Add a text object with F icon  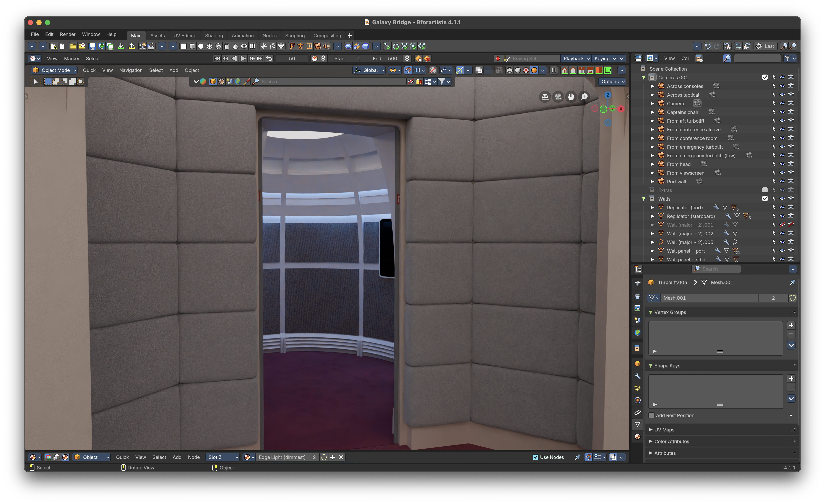tap(292, 46)
